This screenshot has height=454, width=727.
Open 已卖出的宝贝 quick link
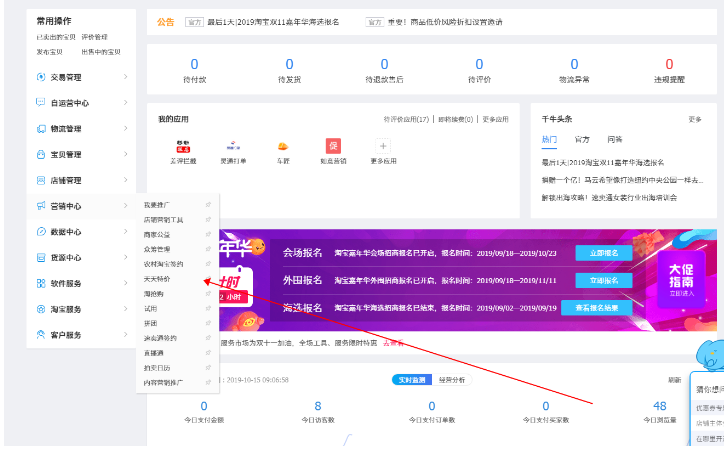56,37
